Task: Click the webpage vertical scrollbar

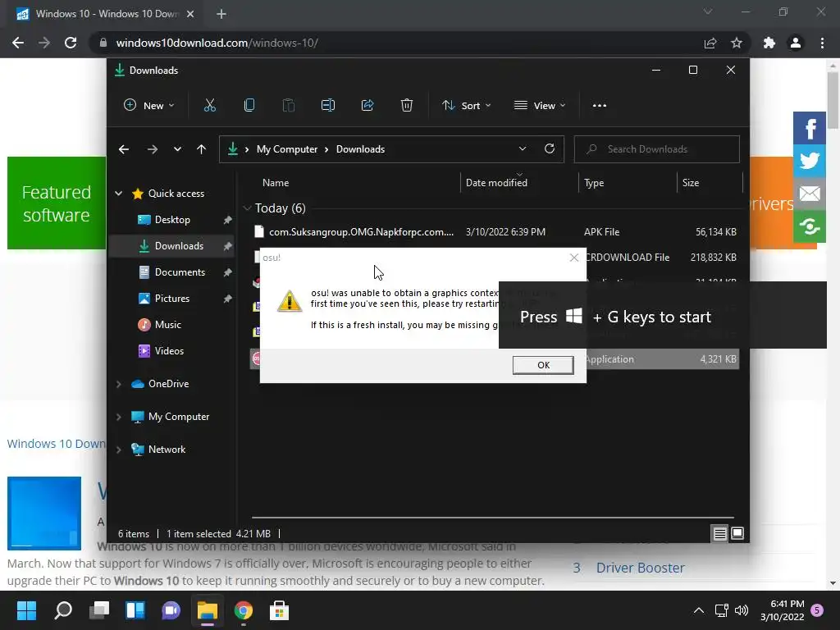Action: point(833,102)
